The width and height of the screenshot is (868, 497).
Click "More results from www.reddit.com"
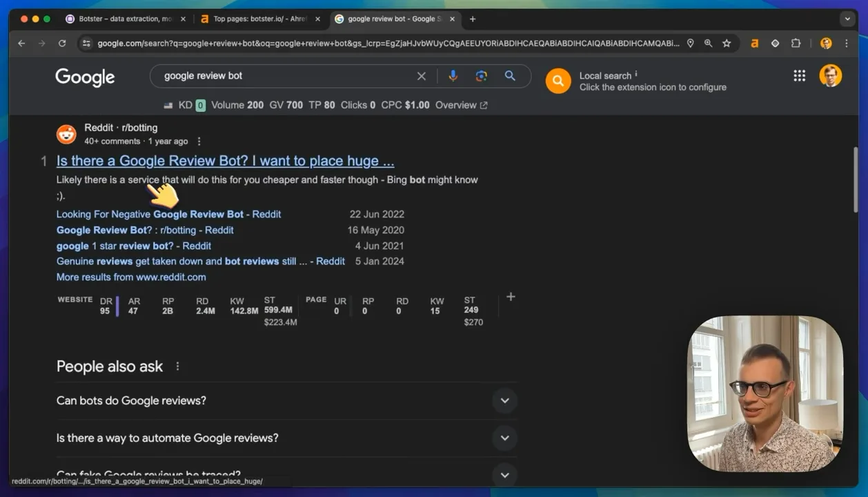[x=131, y=277]
